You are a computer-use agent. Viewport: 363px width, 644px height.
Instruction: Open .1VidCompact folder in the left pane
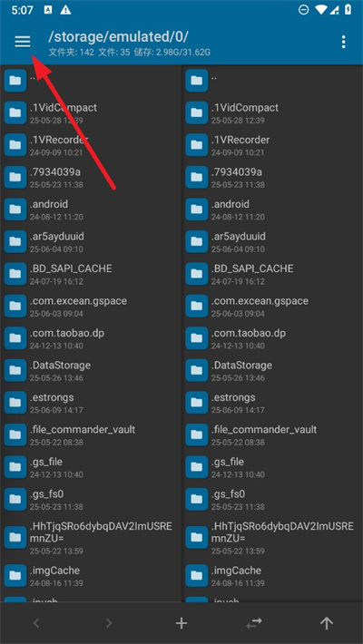click(91, 112)
